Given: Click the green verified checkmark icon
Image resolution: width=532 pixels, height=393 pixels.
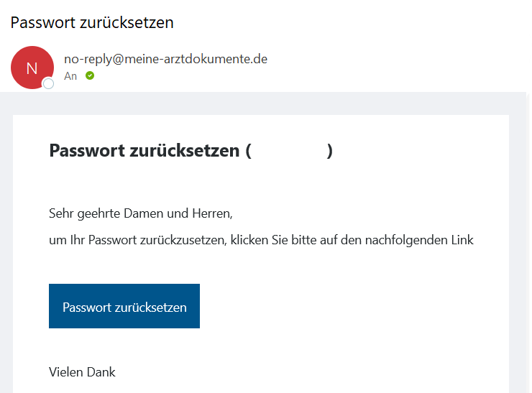Looking at the screenshot, I should pyautogui.click(x=90, y=75).
